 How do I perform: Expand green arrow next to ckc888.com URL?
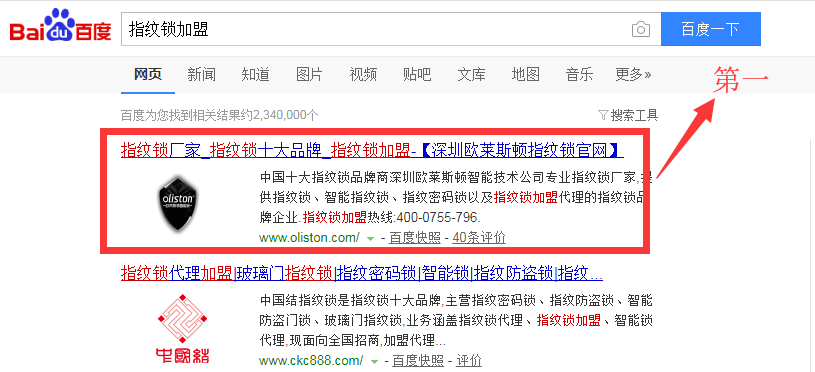[x=374, y=361]
